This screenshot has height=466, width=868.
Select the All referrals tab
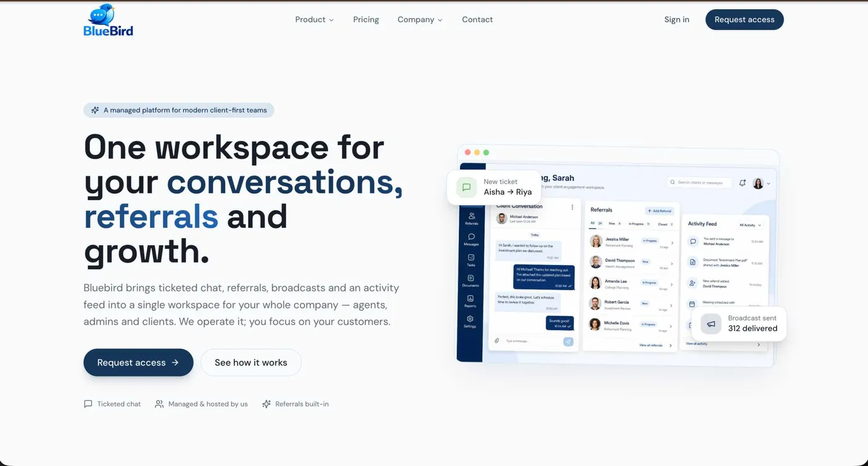coord(596,223)
